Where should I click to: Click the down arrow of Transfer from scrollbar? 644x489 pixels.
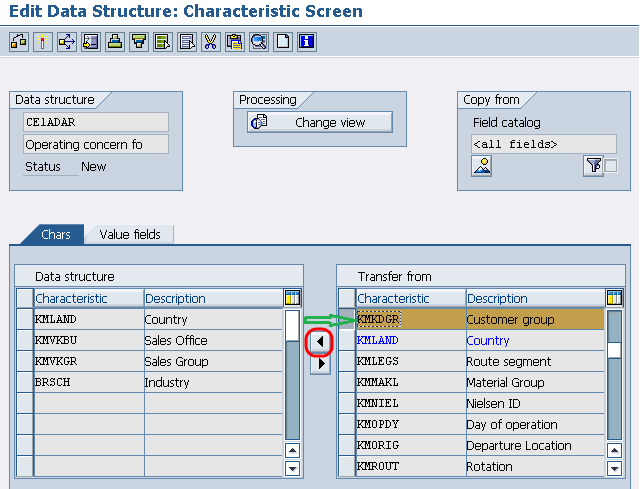tap(614, 468)
